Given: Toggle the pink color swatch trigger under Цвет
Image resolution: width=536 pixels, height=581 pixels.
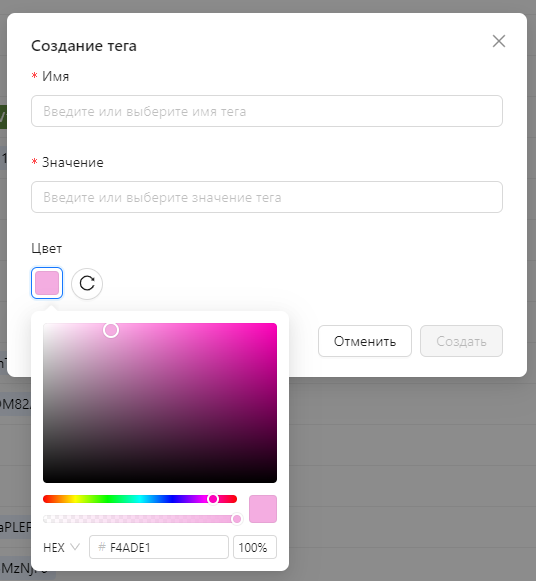Looking at the screenshot, I should point(47,283).
